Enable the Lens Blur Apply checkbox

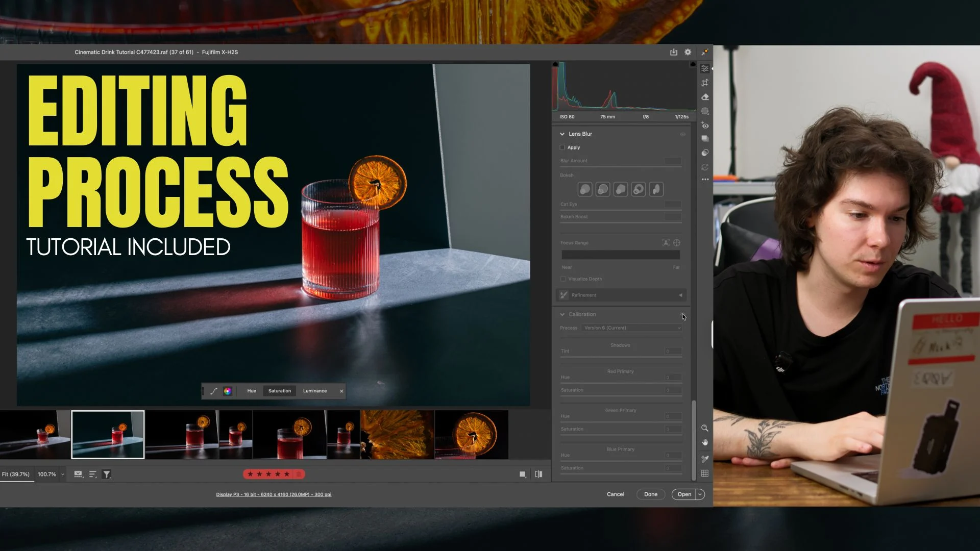tap(562, 147)
